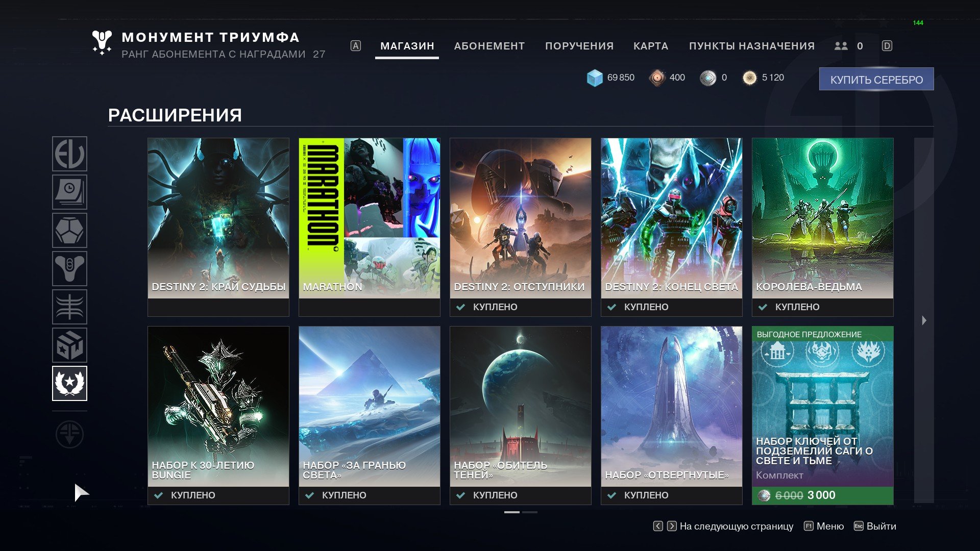Click РАНГ АБОНЕМЕНТА С НАГРАДАМИ 27 text
The height and width of the screenshot is (551, 980).
pyautogui.click(x=224, y=54)
